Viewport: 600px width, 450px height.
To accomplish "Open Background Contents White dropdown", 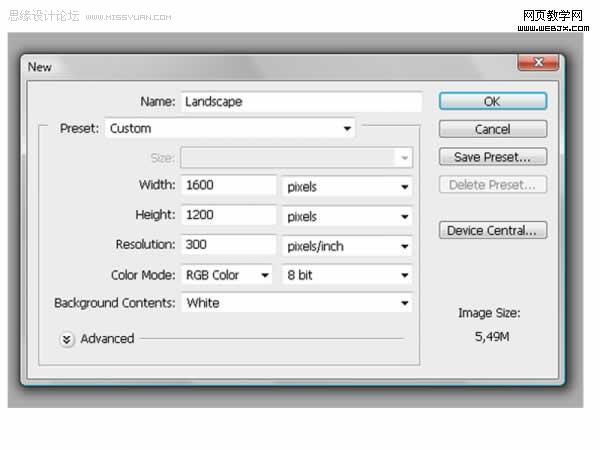I will pos(297,303).
